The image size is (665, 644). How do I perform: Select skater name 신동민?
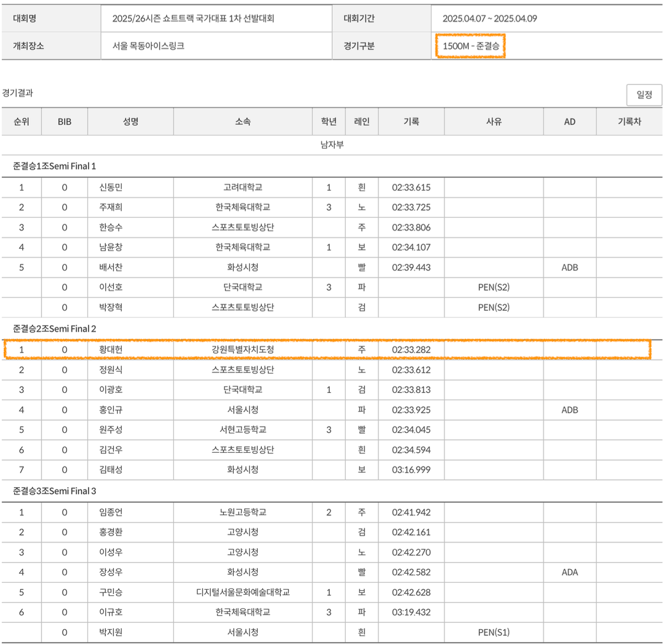pyautogui.click(x=111, y=187)
